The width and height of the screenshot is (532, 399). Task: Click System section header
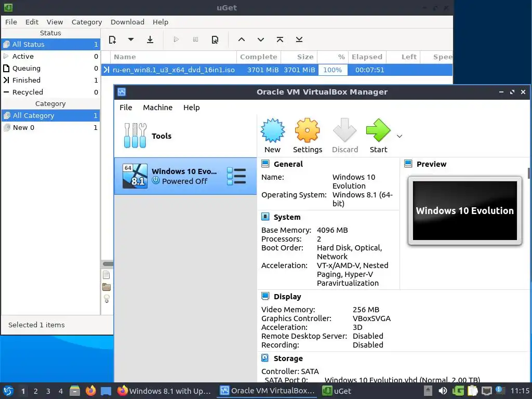click(x=287, y=217)
